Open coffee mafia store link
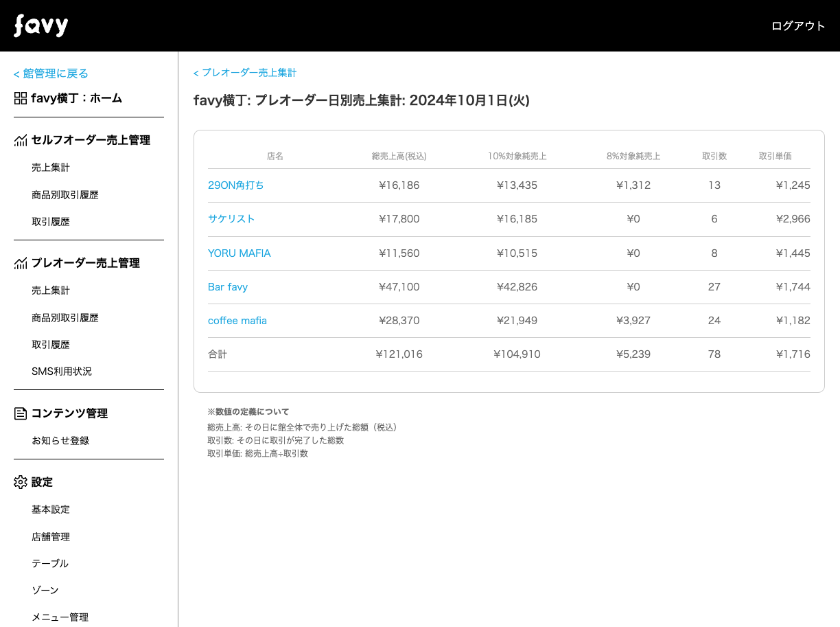Viewport: 840px width, 627px height. (237, 321)
